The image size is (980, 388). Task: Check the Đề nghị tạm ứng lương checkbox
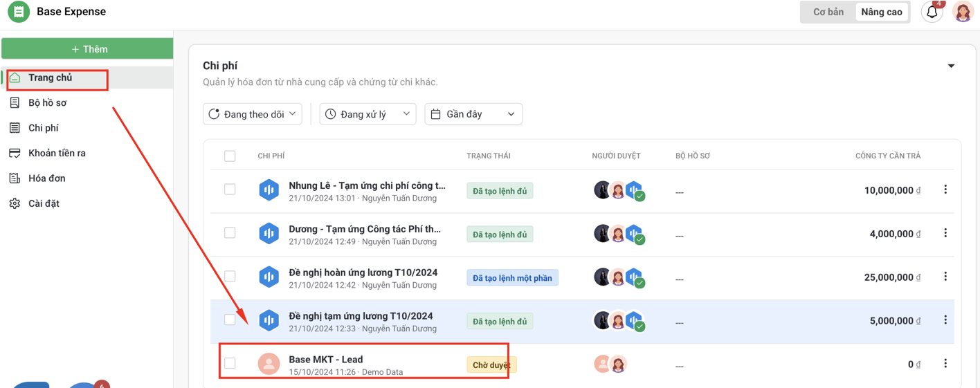230,320
